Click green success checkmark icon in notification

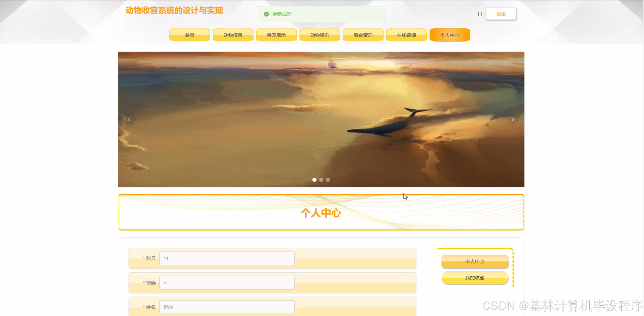[x=266, y=14]
